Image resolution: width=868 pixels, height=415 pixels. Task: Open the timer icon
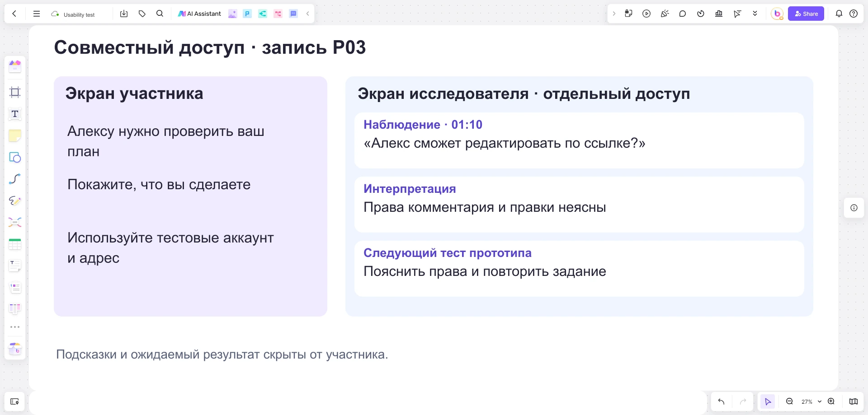(x=701, y=14)
